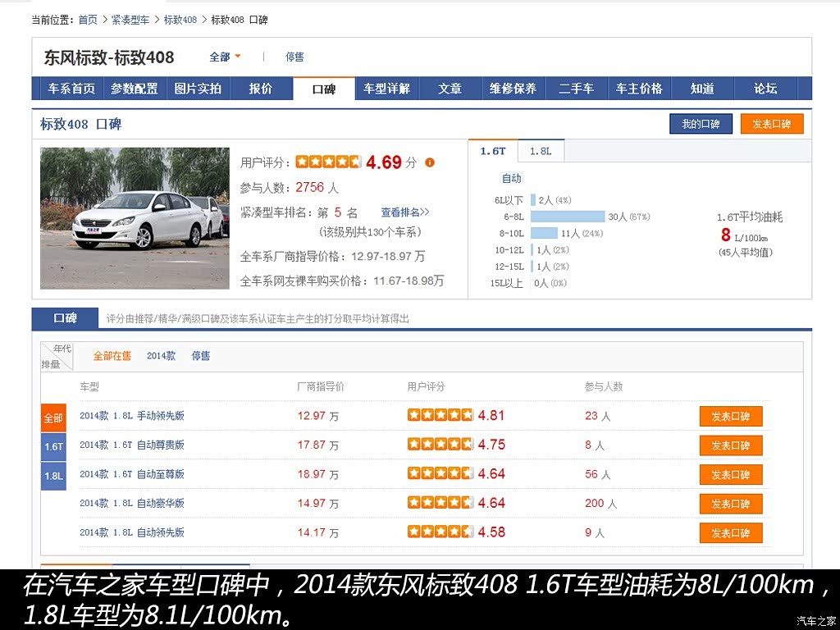Open 2014款 1.8L 手动领先版 model link
840x630 pixels.
pos(132,416)
